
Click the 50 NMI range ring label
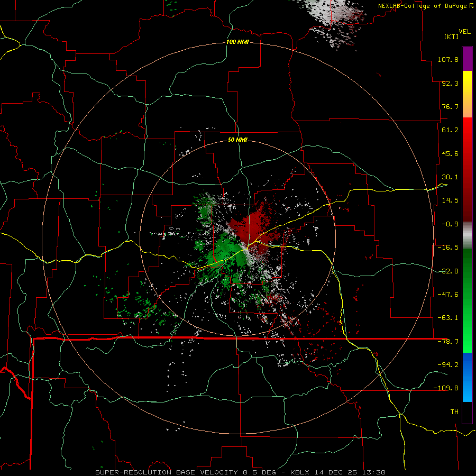(x=237, y=140)
